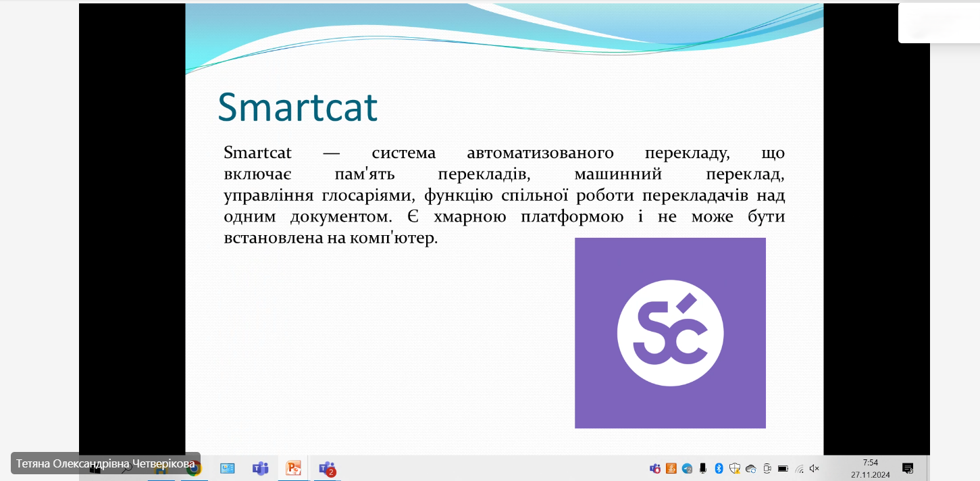Open the notification action center

pyautogui.click(x=908, y=468)
